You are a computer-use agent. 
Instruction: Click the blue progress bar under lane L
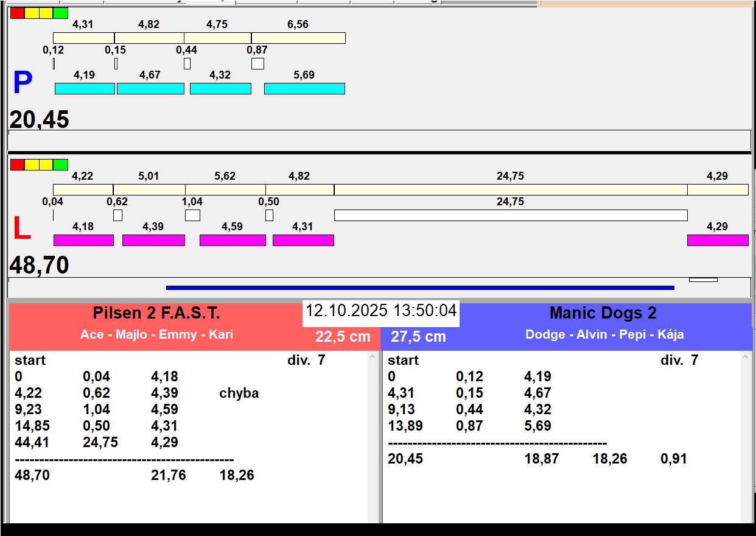(420, 287)
